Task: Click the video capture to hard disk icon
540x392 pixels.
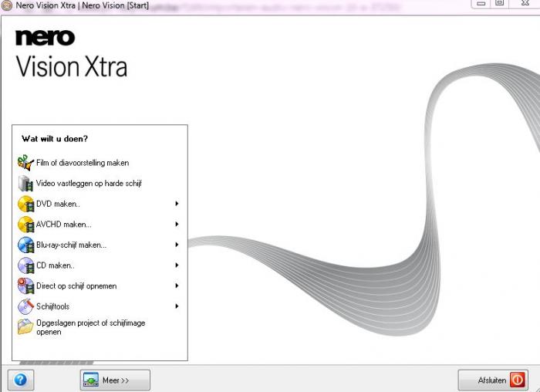Action: 25,183
